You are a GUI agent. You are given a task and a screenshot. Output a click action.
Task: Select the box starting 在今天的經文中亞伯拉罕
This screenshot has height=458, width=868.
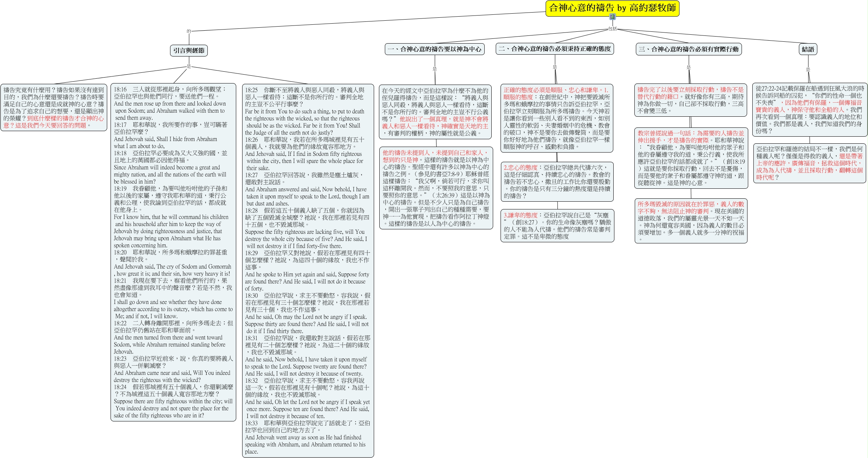coord(435,112)
